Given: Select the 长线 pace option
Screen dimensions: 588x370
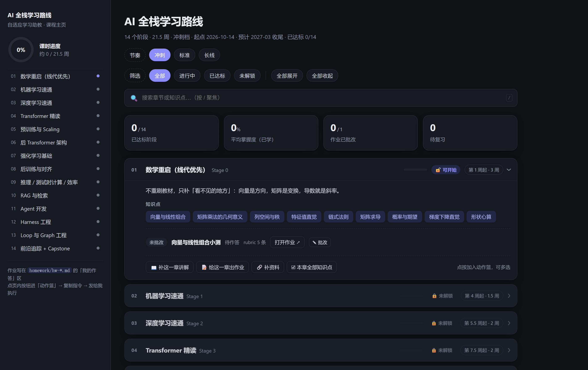Looking at the screenshot, I should coord(209,55).
